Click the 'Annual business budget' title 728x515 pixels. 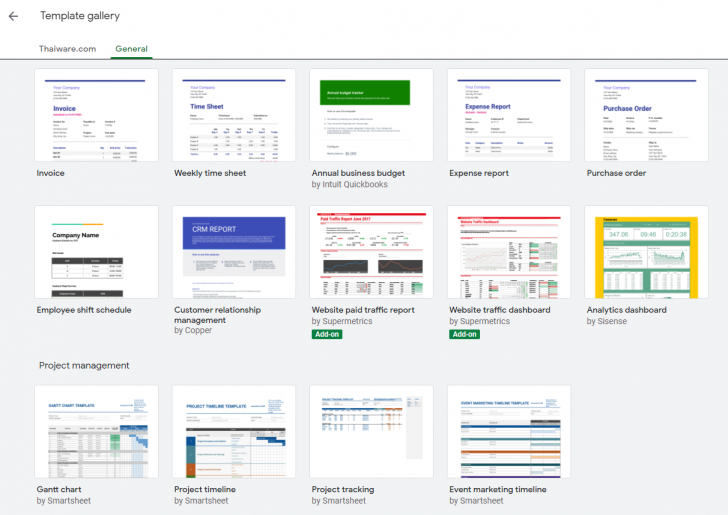(x=358, y=173)
